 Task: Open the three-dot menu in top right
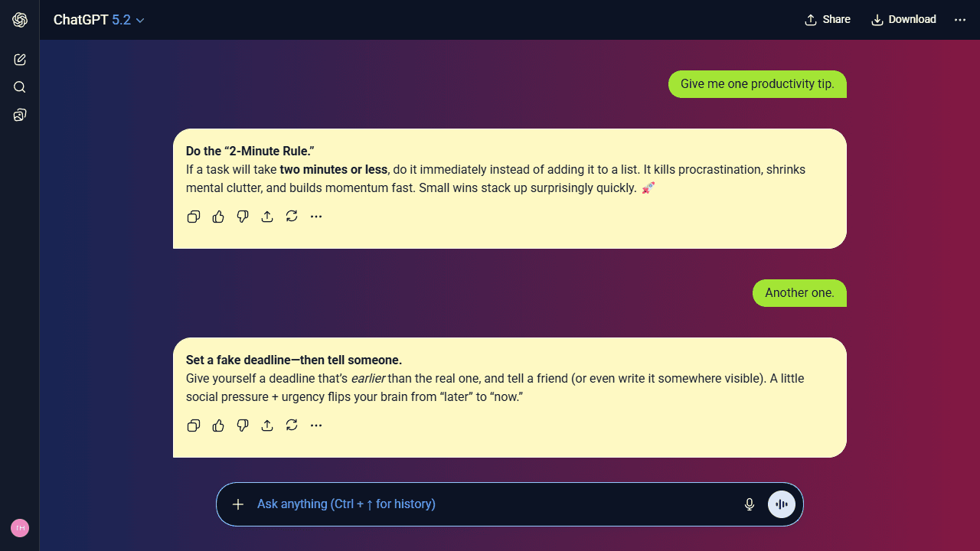click(x=960, y=20)
